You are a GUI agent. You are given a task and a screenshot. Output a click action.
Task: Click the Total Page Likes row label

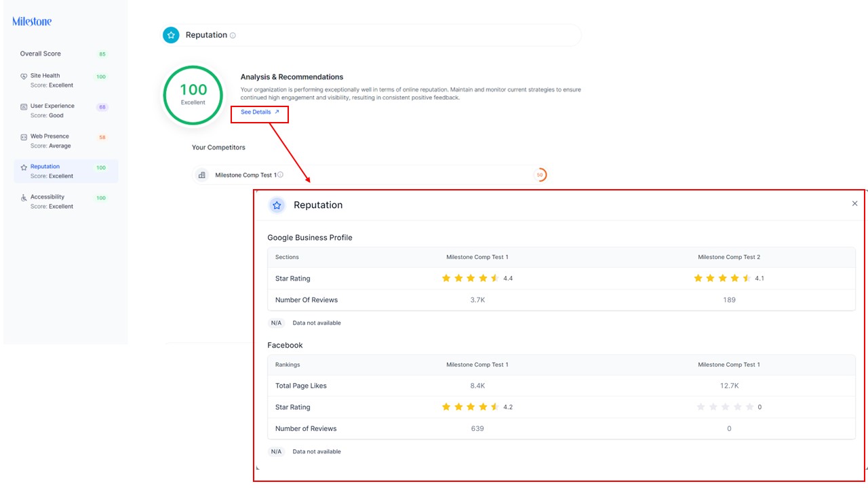coord(301,386)
